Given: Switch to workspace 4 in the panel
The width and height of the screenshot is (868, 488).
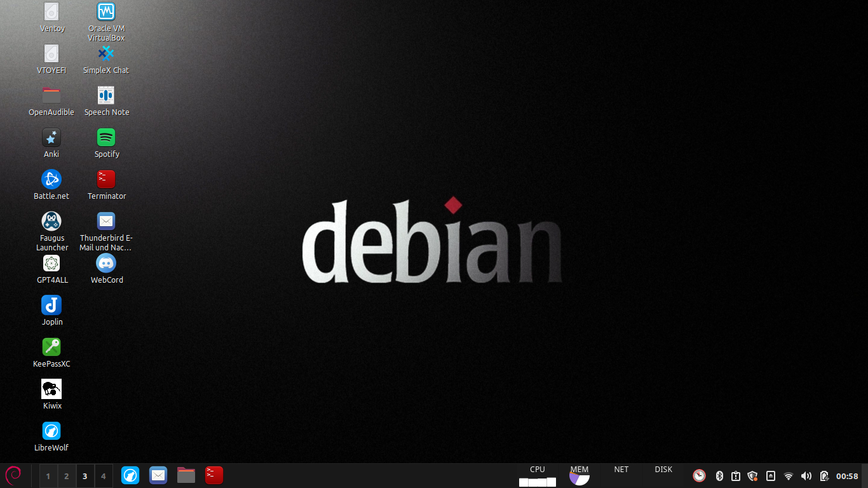Looking at the screenshot, I should pos(103,476).
